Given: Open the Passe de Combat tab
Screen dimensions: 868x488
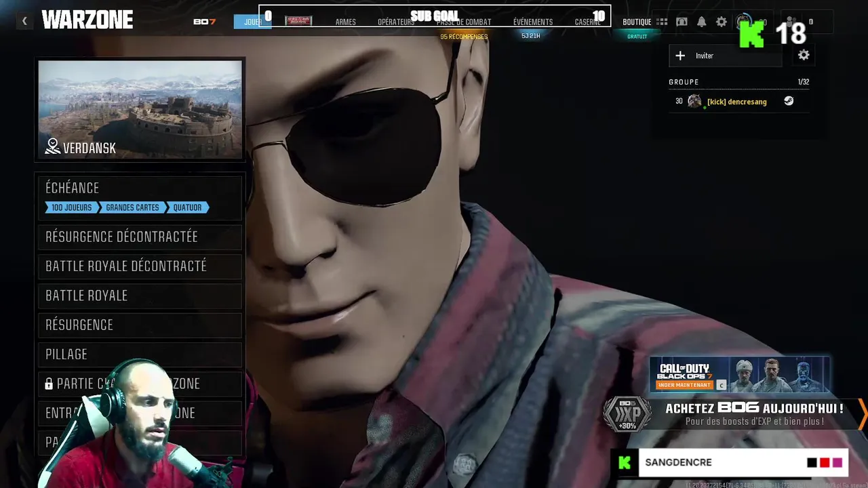Looking at the screenshot, I should pos(464,22).
